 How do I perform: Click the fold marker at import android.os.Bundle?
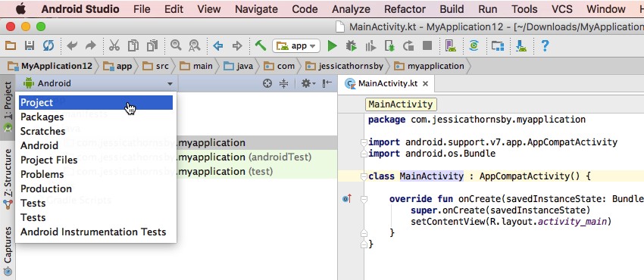[364, 154]
